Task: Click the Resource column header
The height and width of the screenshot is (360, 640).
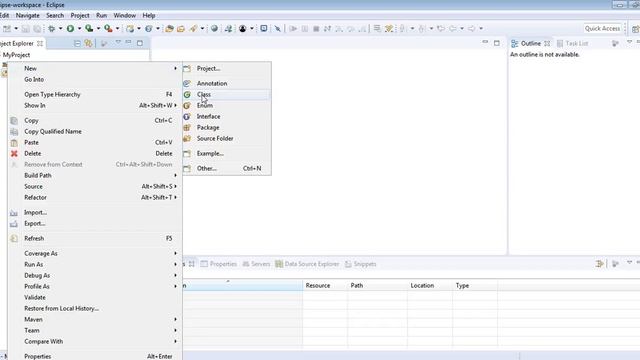Action: [325, 286]
